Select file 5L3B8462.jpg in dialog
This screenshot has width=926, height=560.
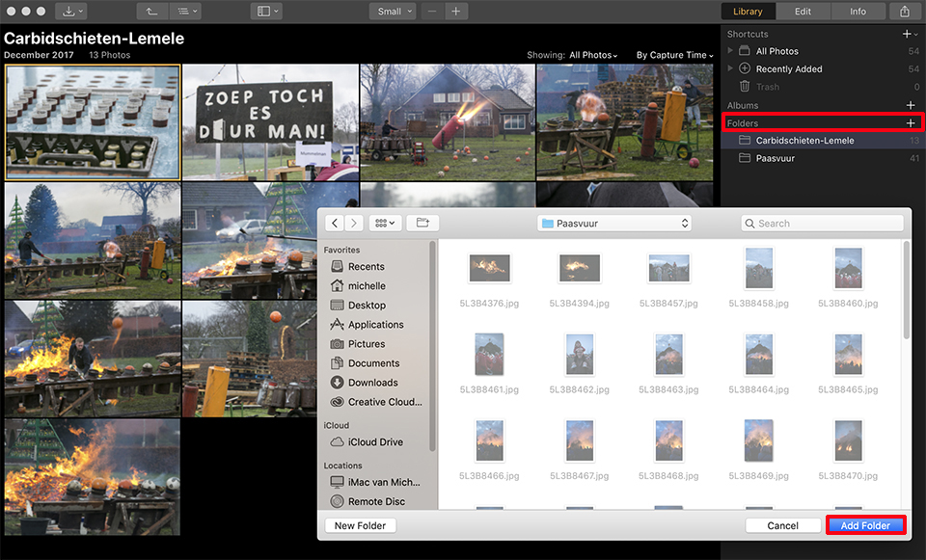point(580,354)
